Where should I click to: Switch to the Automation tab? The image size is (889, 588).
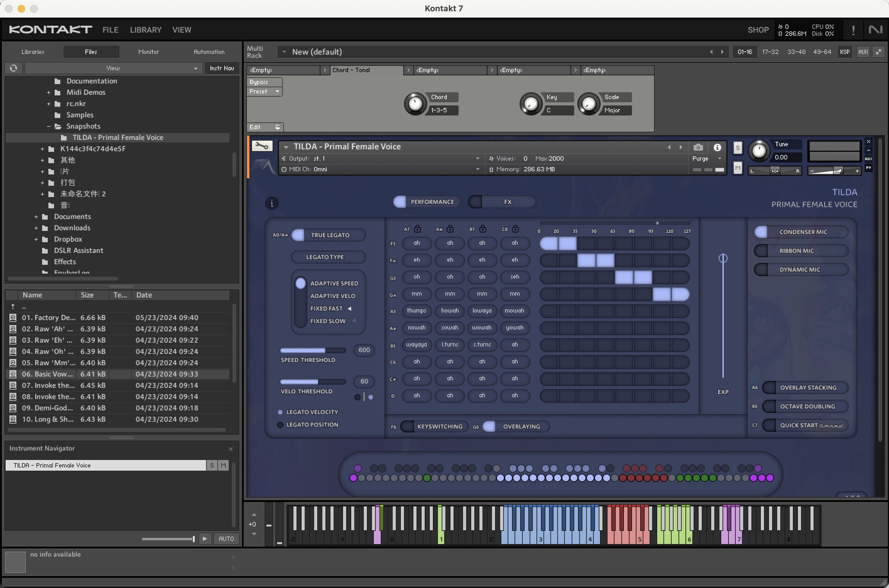[209, 52]
